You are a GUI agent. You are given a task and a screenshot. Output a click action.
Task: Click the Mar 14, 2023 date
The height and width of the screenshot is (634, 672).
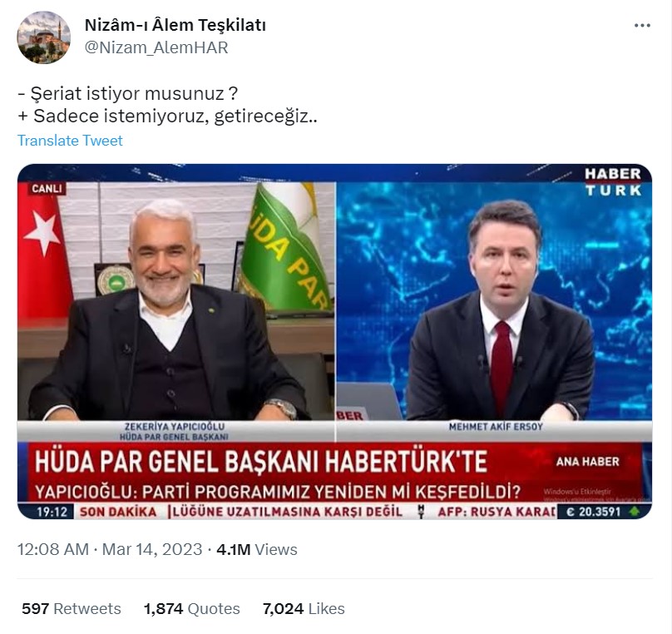[x=151, y=549]
